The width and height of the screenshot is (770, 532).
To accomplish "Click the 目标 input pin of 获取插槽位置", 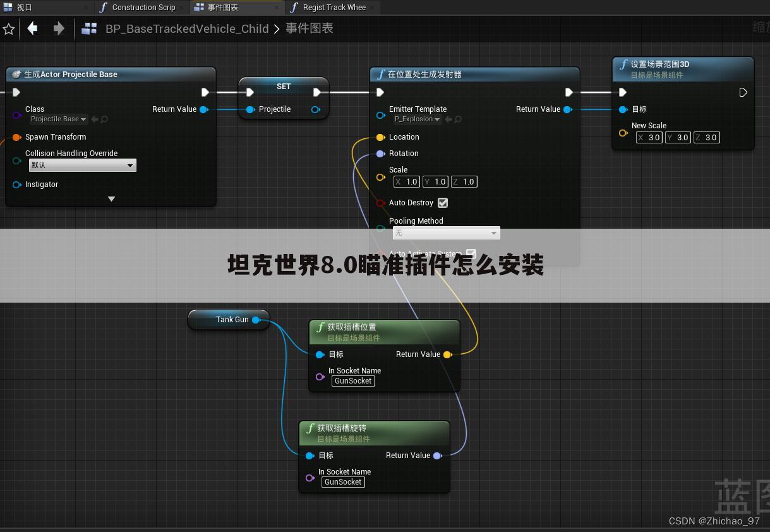I will coord(320,354).
